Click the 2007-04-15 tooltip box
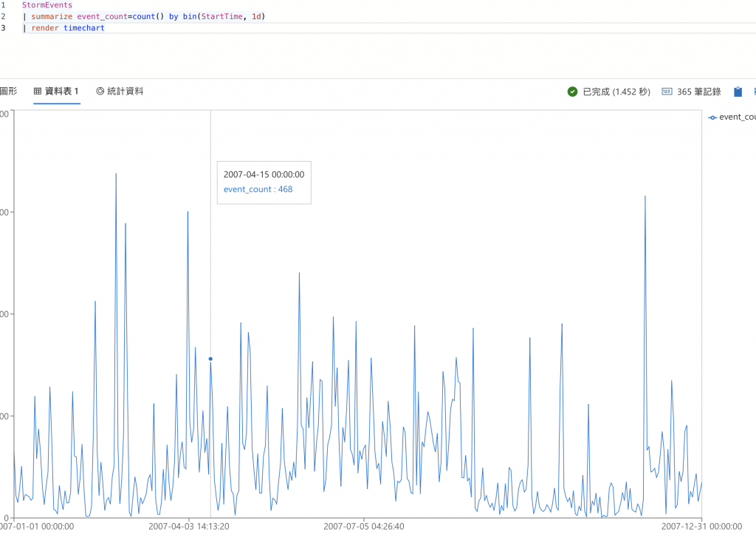Image resolution: width=756 pixels, height=537 pixels. pos(264,182)
